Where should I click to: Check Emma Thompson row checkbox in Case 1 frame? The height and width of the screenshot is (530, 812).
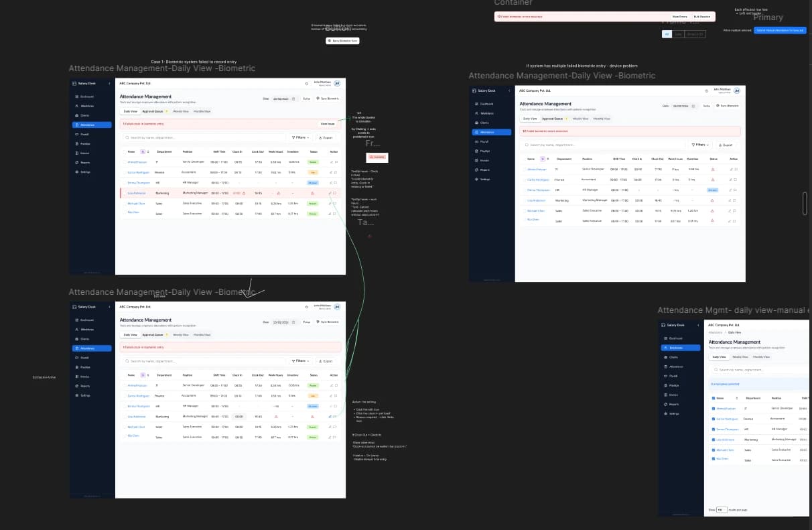pos(123,182)
